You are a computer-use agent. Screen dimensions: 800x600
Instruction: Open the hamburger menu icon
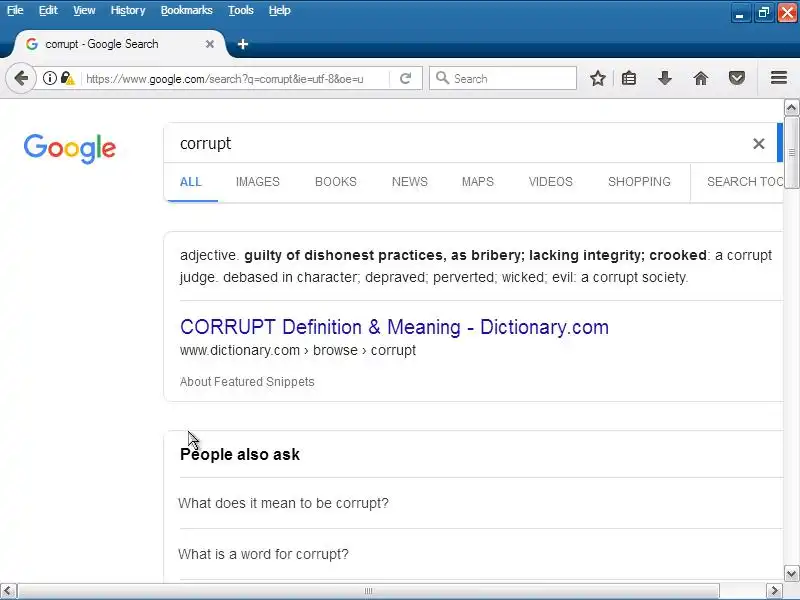click(779, 78)
